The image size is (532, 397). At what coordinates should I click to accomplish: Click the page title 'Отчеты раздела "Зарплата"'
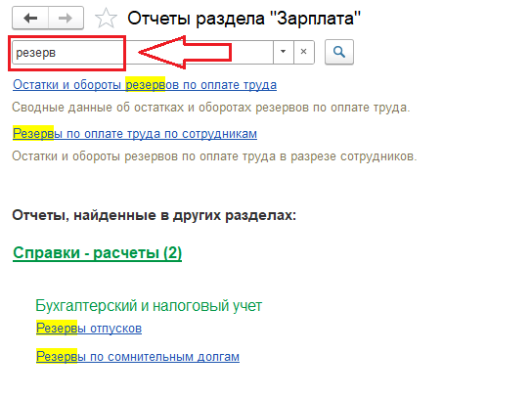(244, 19)
